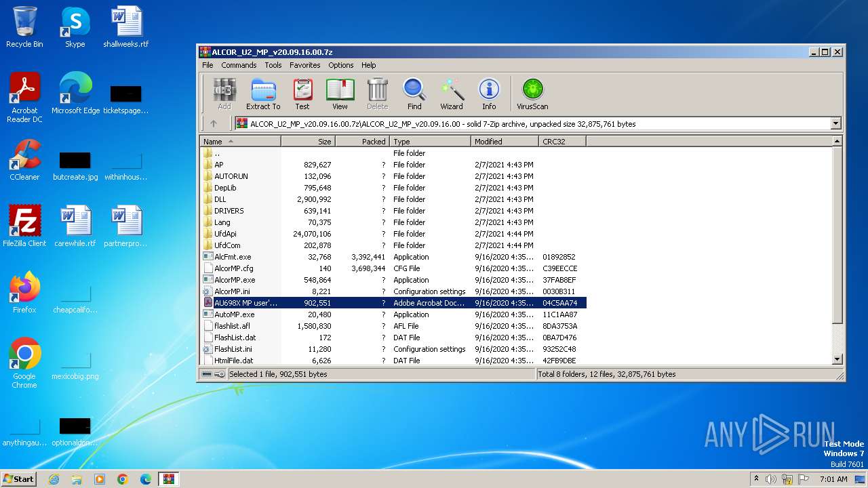This screenshot has height=488, width=868.
Task: Show archive Info icon
Action: (488, 94)
